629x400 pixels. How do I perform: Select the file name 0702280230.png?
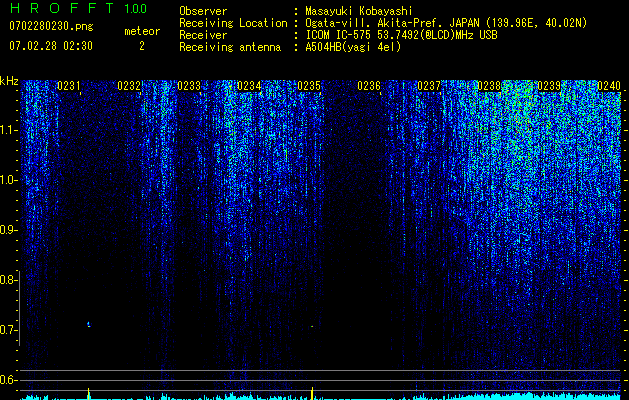(x=51, y=27)
